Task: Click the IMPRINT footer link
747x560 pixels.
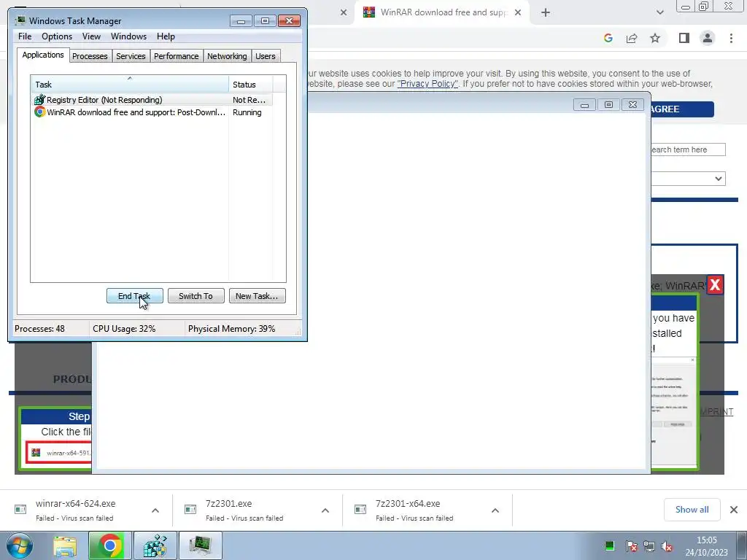Action: pos(716,411)
